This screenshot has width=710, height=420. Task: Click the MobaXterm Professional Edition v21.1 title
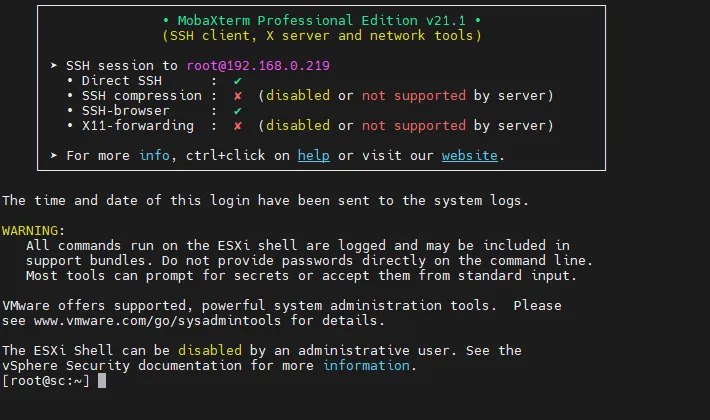(x=320, y=20)
